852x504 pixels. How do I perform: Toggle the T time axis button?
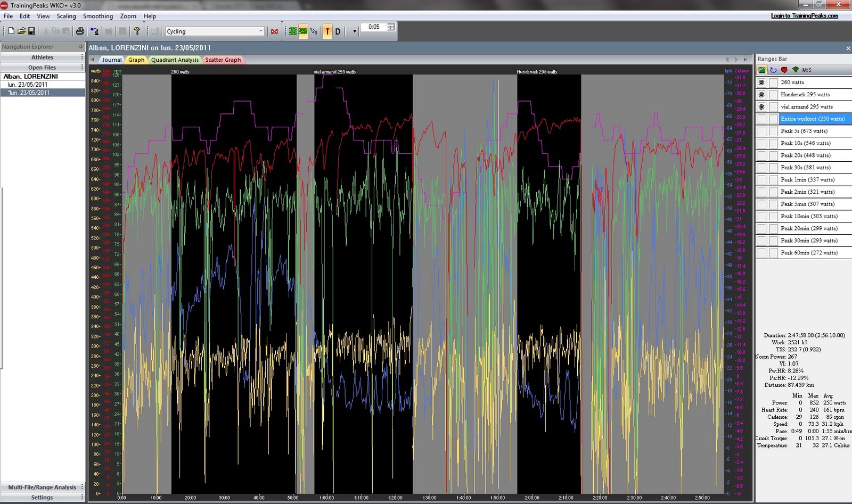pos(327,31)
